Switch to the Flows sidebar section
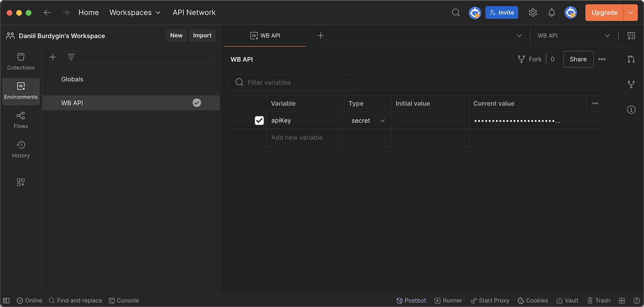 [x=20, y=120]
